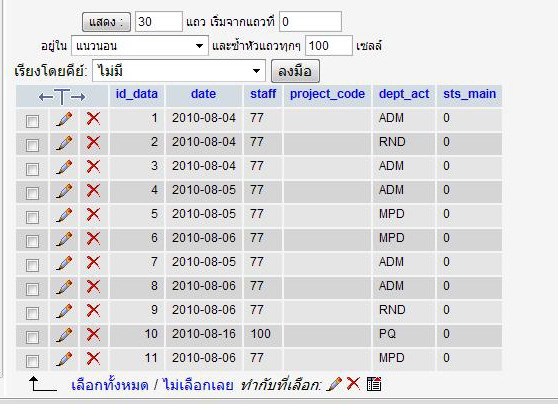Screen dimensions: 558x404
Task: Delete selected rows with bottom red X icon
Action: click(x=353, y=383)
